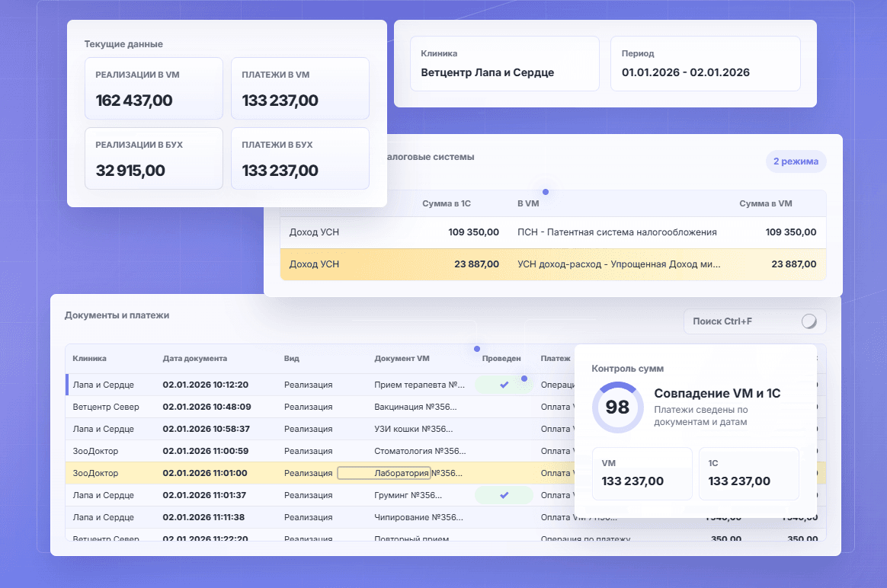Click the 2 режима badge

coord(796,161)
